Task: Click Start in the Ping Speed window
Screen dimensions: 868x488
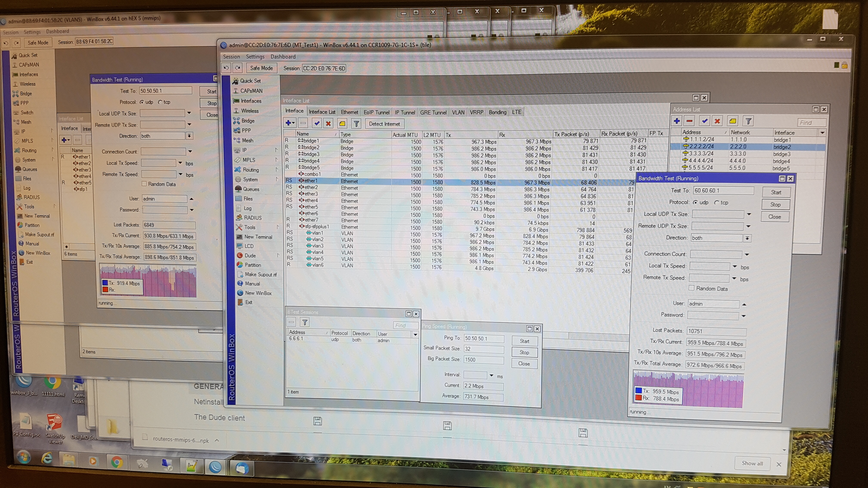Action: point(524,341)
